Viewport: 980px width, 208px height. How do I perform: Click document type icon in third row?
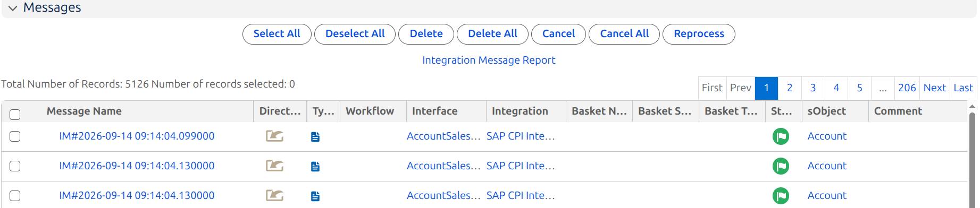(x=315, y=196)
